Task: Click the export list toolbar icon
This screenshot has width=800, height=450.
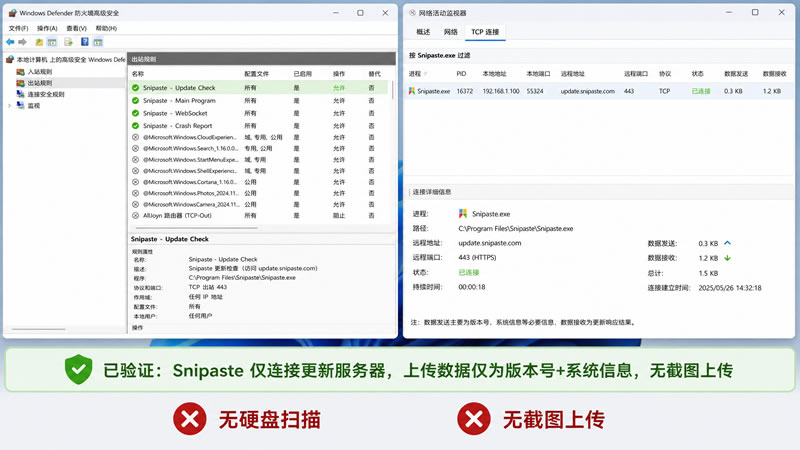Action: 68,42
